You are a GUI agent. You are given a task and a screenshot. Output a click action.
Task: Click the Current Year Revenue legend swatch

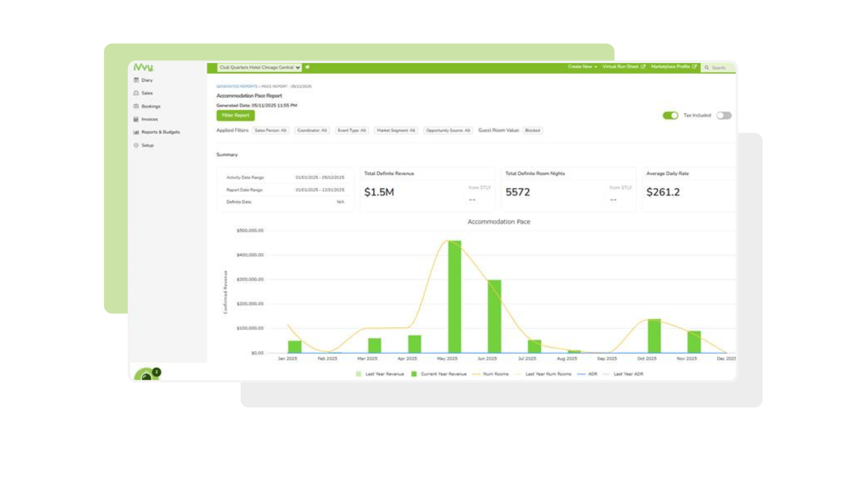pos(413,374)
